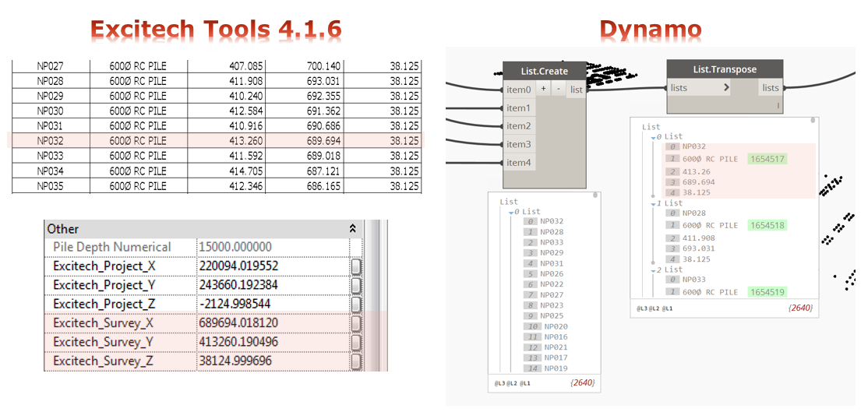Select element ID 1654519 tag
Viewport: 868px width, 412px height.
click(x=767, y=291)
